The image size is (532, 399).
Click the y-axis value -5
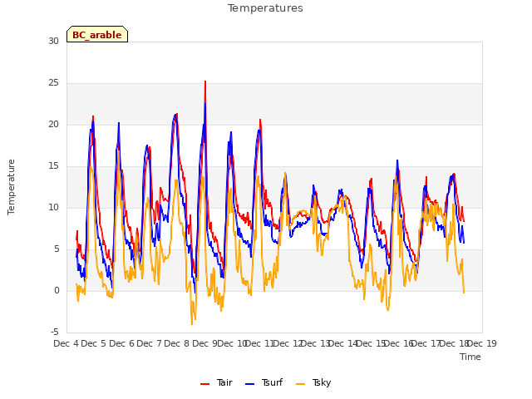click(55, 332)
